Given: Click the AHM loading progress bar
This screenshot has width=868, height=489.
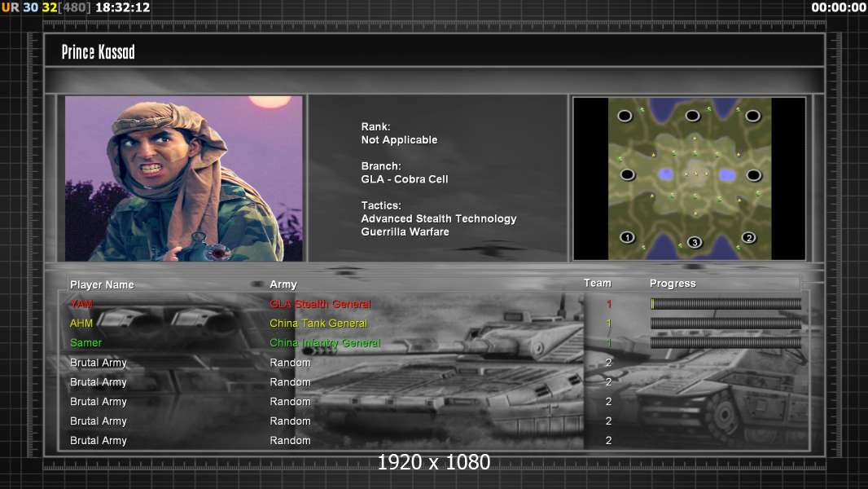Looking at the screenshot, I should tap(726, 324).
